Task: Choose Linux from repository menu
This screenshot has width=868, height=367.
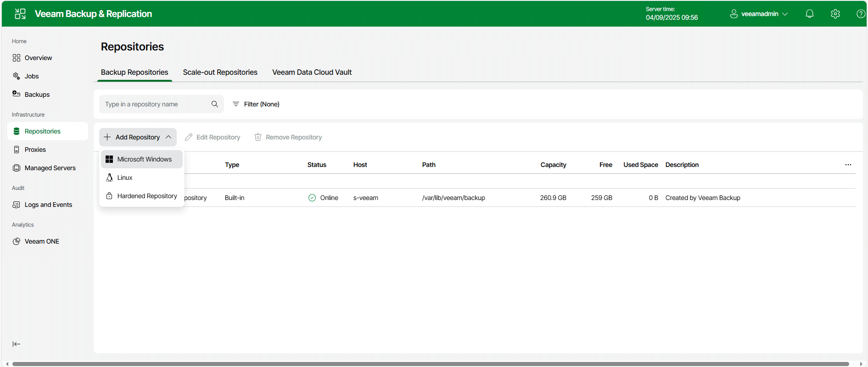Action: [x=125, y=178]
